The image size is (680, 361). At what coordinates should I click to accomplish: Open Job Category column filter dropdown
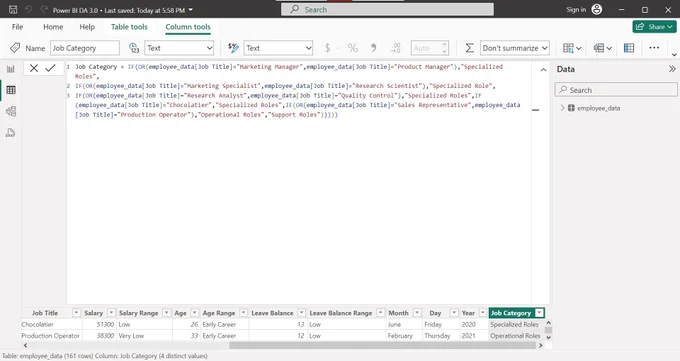[x=539, y=313]
